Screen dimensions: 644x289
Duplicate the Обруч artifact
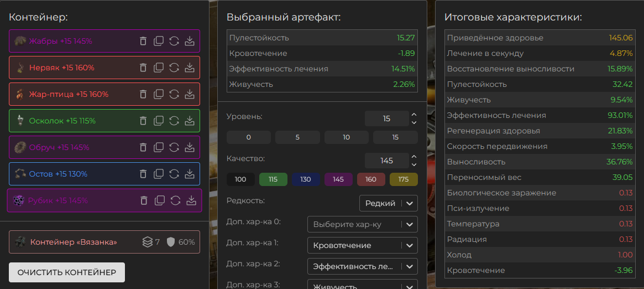click(x=158, y=147)
